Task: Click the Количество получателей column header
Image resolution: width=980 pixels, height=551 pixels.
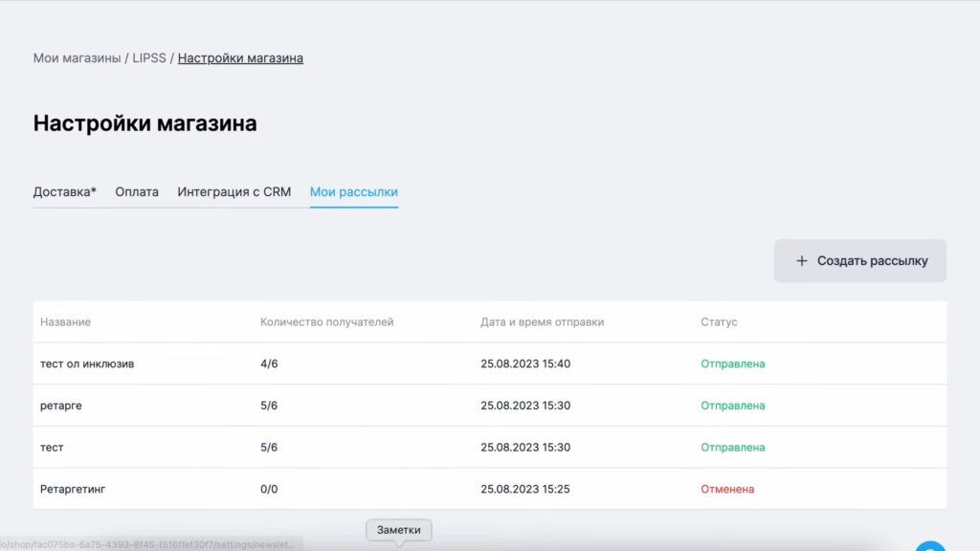Action: (327, 321)
